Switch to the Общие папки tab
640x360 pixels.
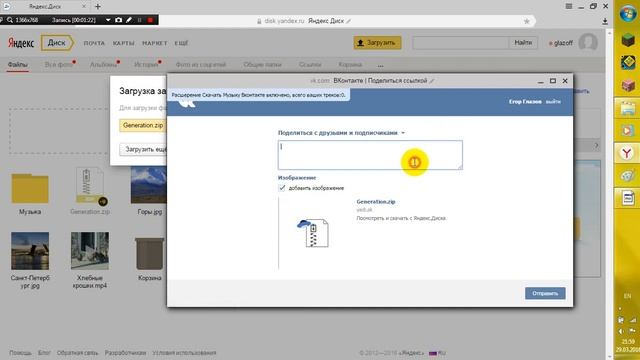(x=262, y=65)
